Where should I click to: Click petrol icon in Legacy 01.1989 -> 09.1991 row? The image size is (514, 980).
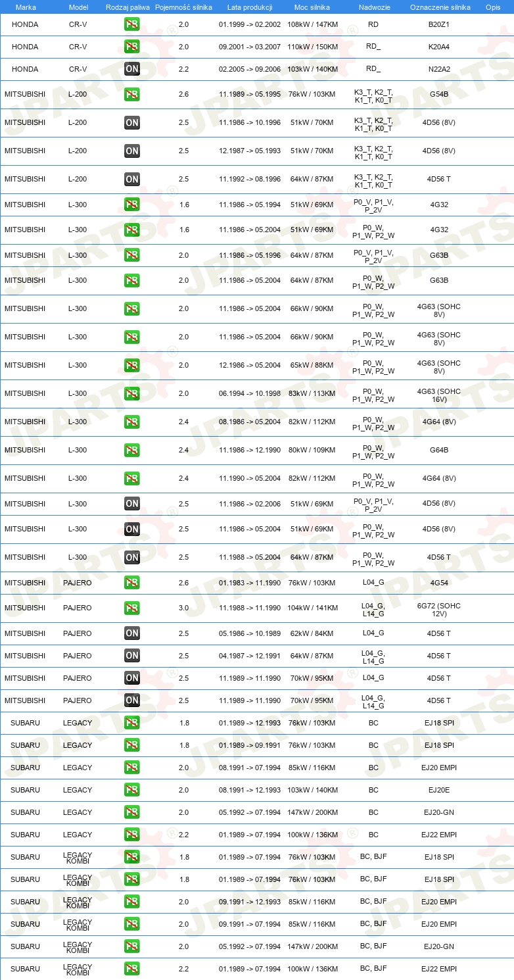pos(132,745)
